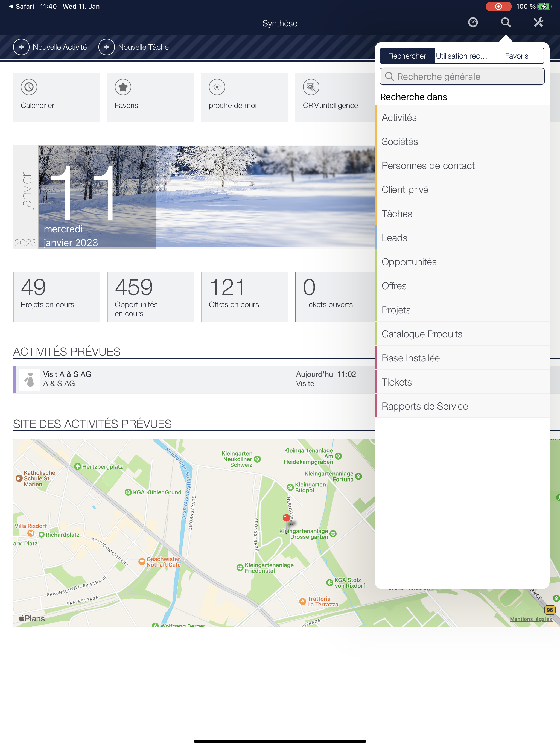The width and height of the screenshot is (560, 747).
Task: Search in Projets
Action: click(x=462, y=310)
